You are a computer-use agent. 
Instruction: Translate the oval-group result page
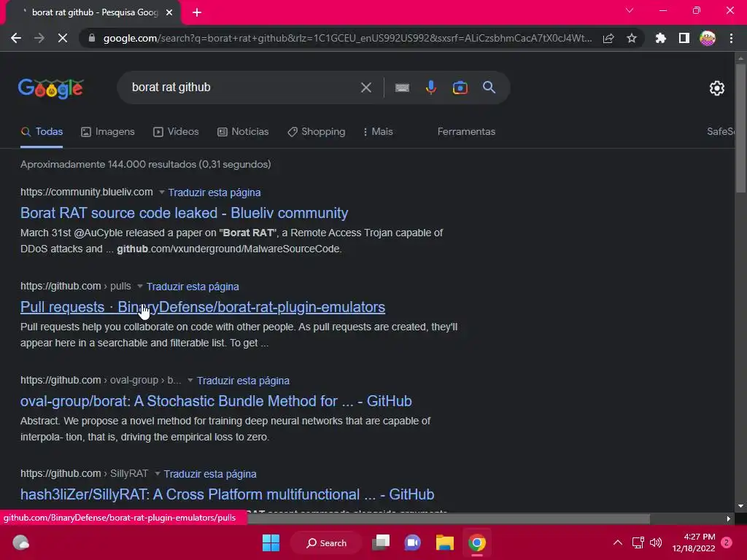coord(243,381)
